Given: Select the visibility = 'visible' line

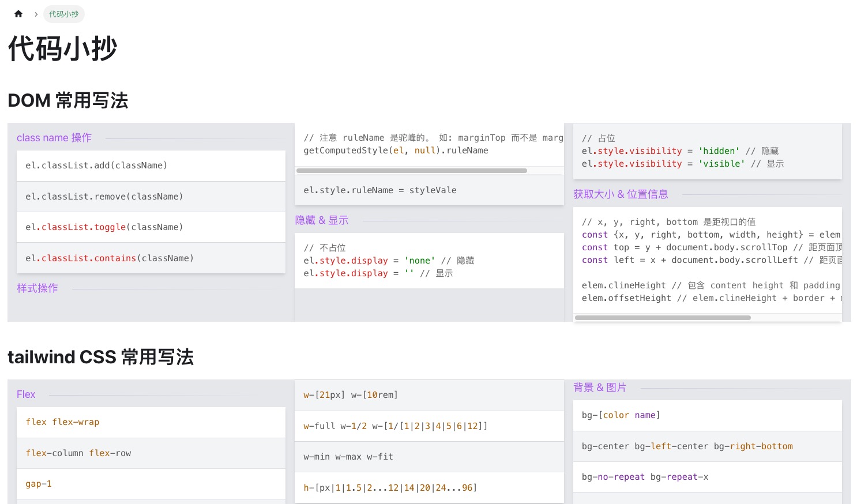Looking at the screenshot, I should pos(683,164).
